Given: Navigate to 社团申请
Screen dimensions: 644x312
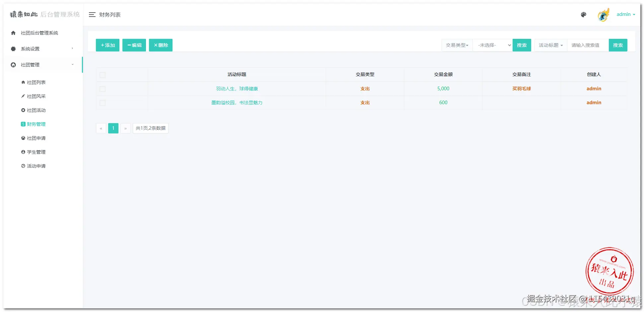Looking at the screenshot, I should pyautogui.click(x=36, y=138).
